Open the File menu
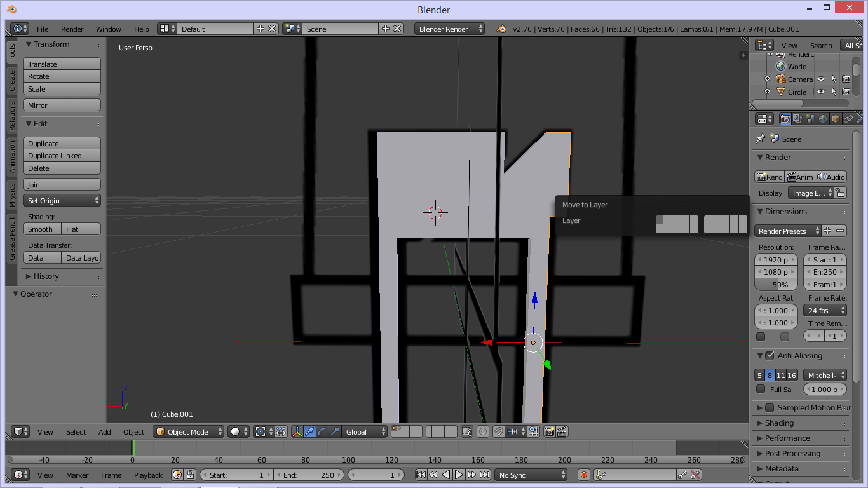 coord(43,29)
